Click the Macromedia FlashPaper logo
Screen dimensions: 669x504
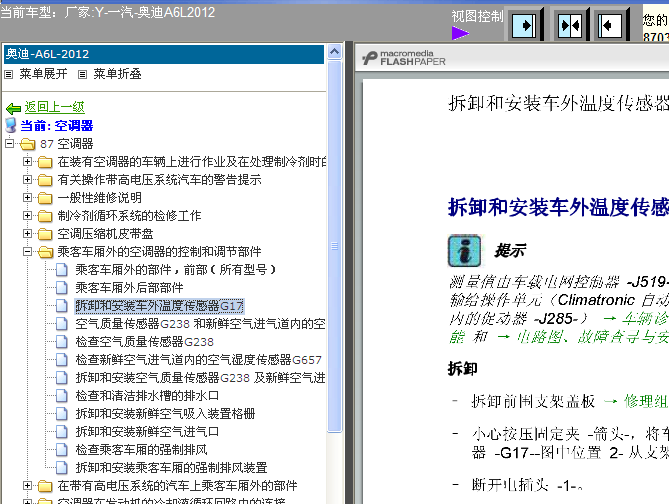tap(404, 58)
